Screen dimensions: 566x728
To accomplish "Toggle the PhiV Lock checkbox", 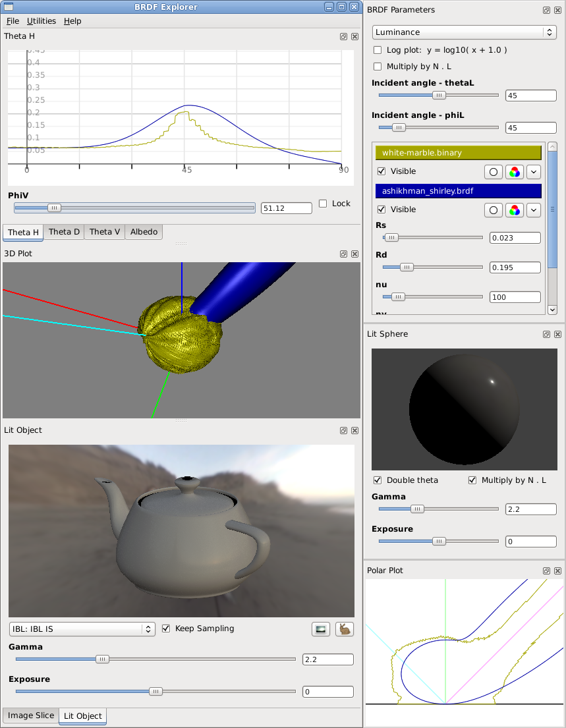I will (x=323, y=204).
